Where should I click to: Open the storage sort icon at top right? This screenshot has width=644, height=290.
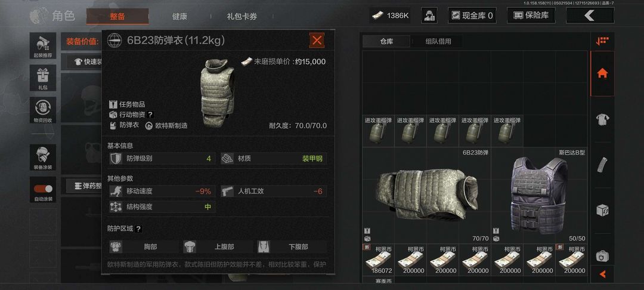(x=602, y=41)
